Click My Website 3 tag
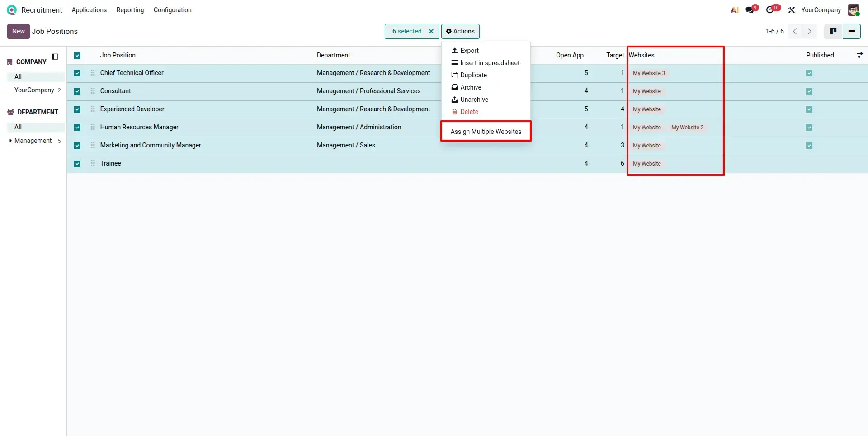 coord(649,73)
